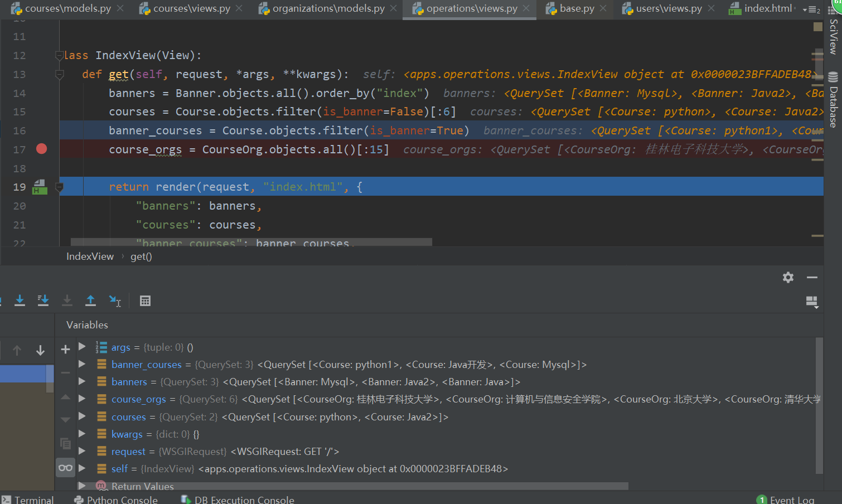Open the Event Log panel
The image size is (842, 504).
pos(791,500)
